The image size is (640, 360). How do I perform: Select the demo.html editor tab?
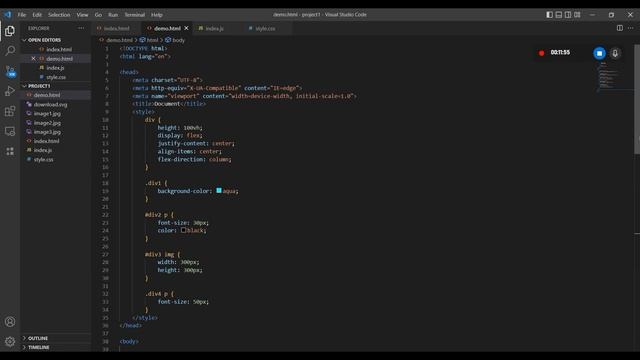click(167, 29)
